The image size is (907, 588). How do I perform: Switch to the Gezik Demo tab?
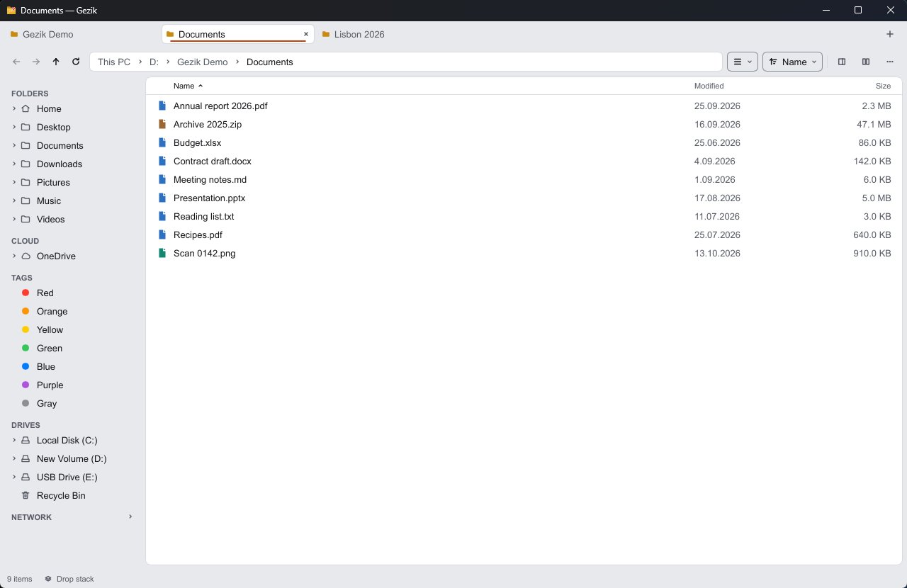pyautogui.click(x=82, y=34)
